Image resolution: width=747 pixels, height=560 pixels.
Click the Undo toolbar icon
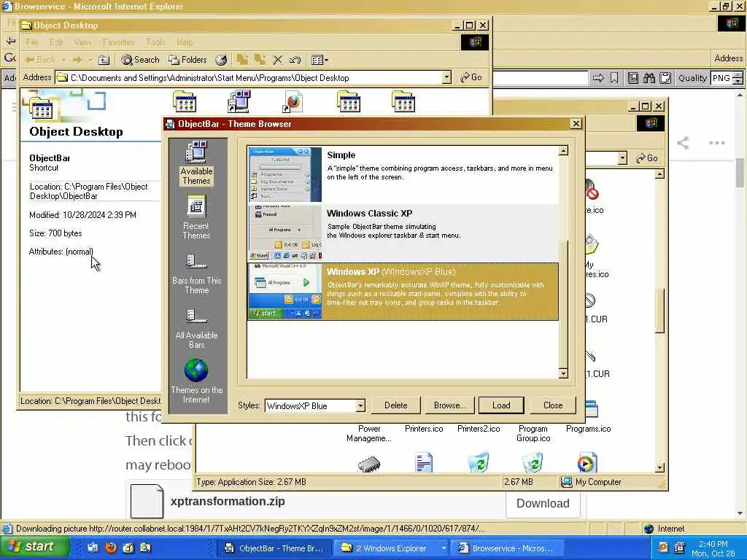[295, 60]
